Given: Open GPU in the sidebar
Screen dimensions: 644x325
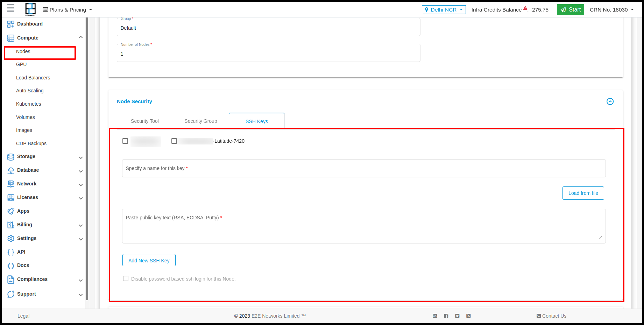Looking at the screenshot, I should pyautogui.click(x=21, y=64).
